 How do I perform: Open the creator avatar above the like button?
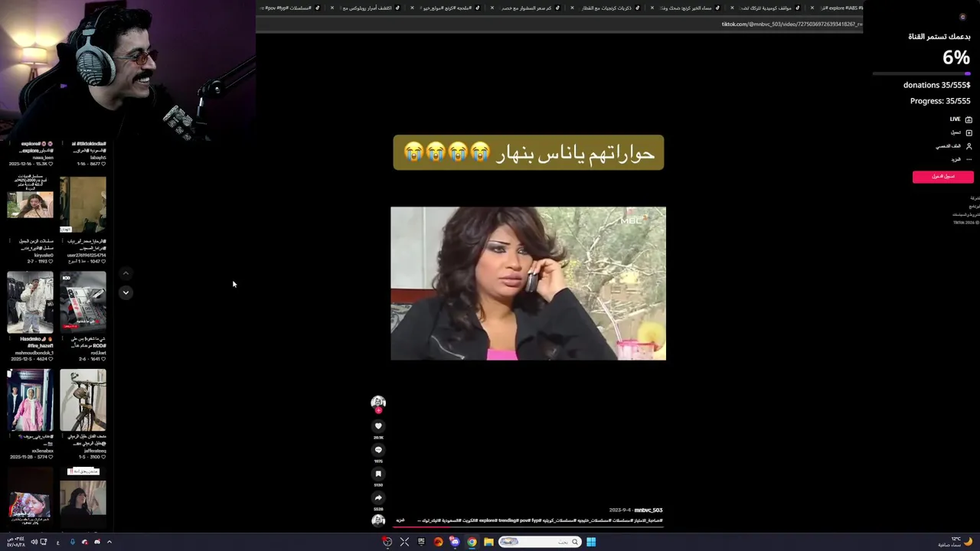tap(378, 402)
